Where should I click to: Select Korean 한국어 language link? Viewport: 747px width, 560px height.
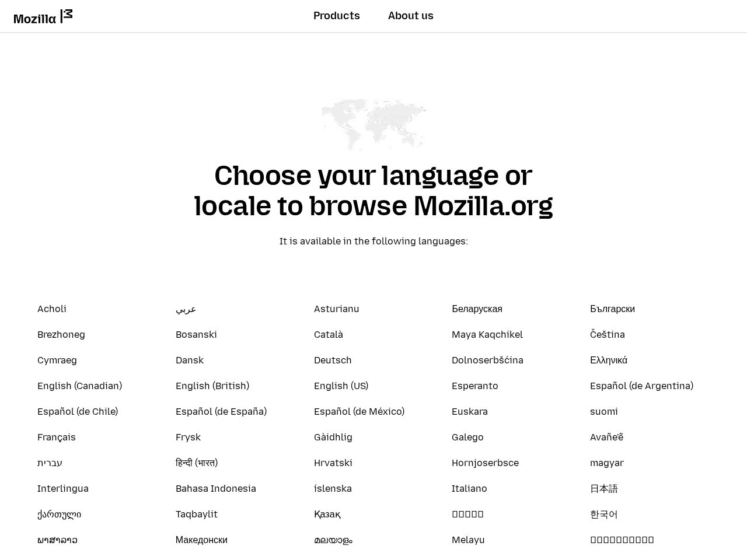click(x=603, y=514)
